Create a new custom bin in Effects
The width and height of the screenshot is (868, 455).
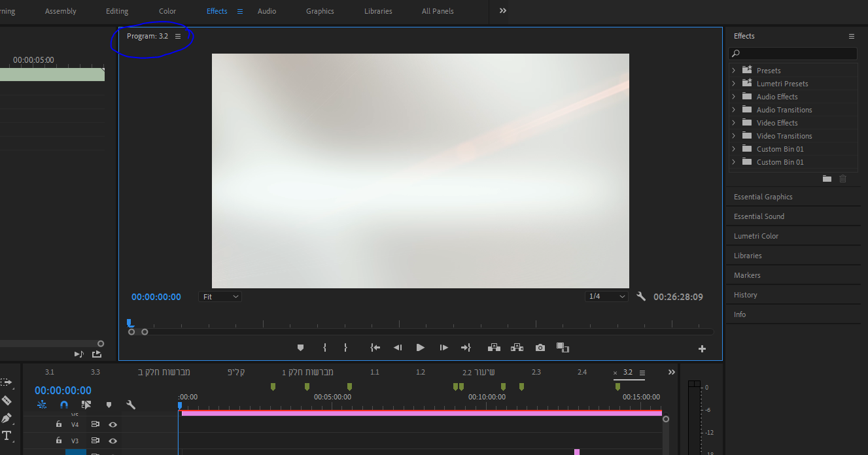[x=827, y=178]
